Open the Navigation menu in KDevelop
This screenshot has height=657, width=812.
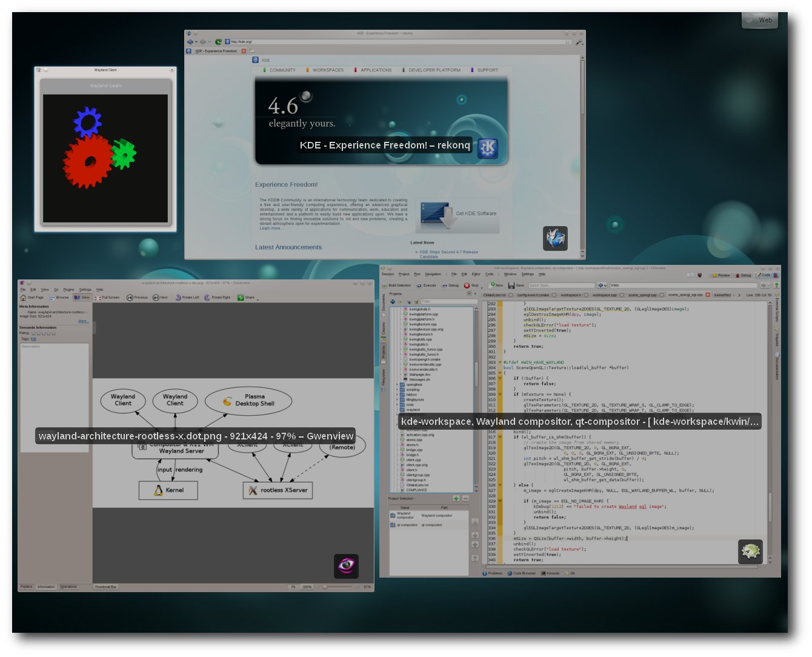[433, 274]
